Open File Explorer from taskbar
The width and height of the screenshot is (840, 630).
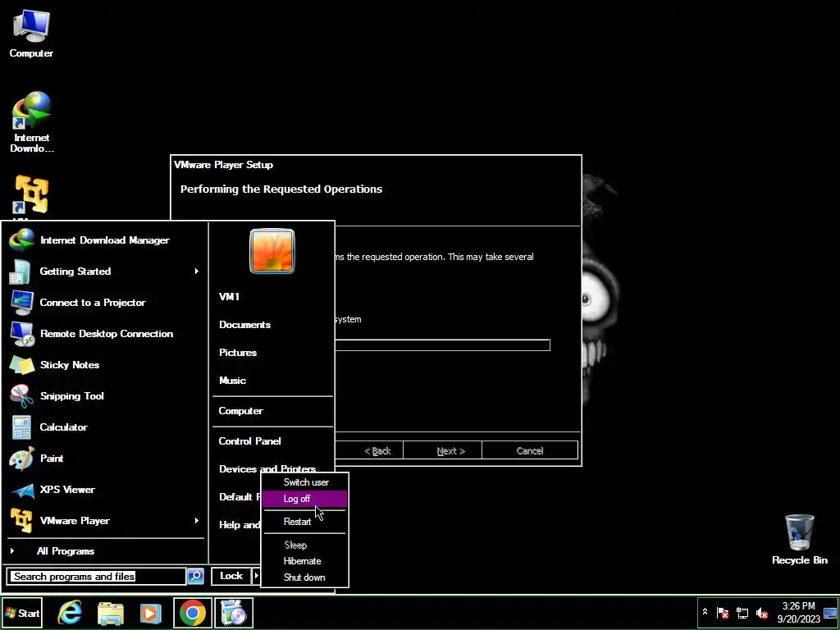coord(111,612)
